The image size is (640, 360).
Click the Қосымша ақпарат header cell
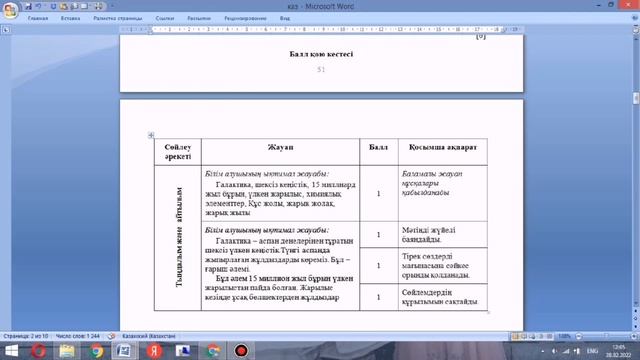[443, 152]
